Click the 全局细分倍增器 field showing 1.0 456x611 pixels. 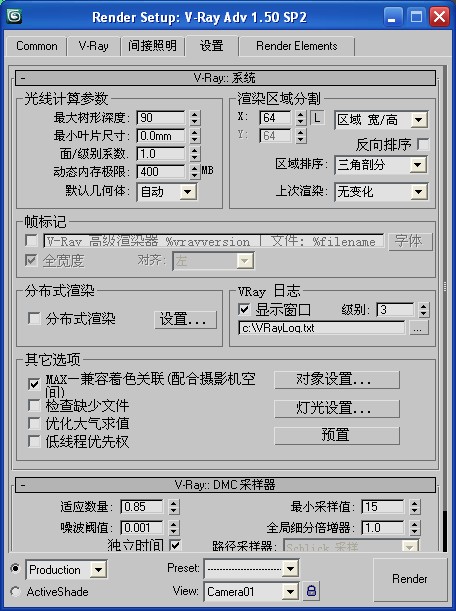click(383, 528)
